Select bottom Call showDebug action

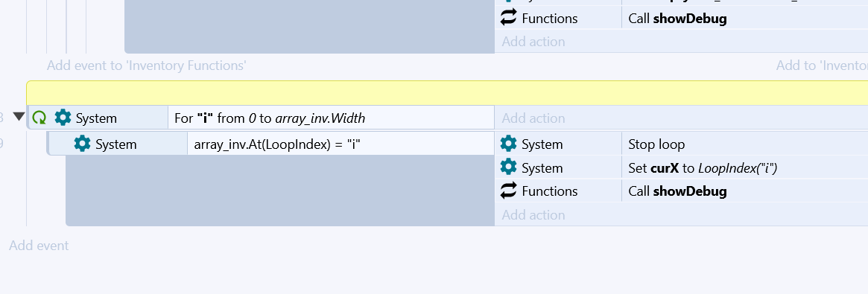744,191
